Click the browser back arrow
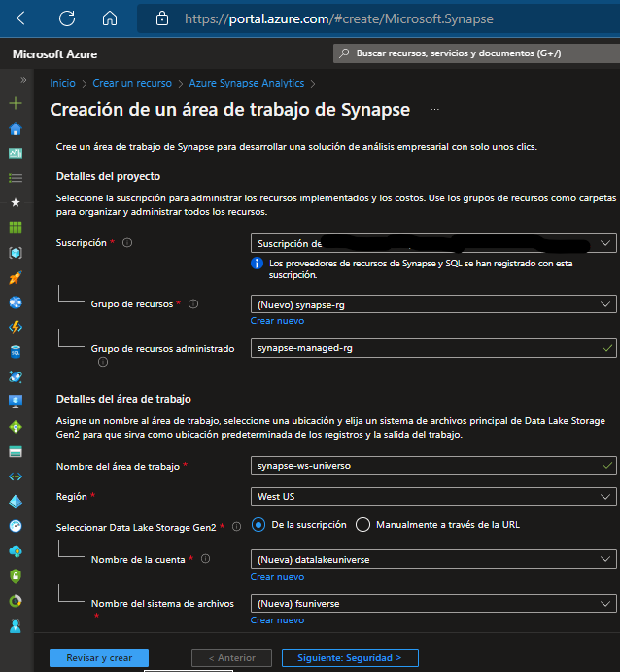The width and height of the screenshot is (620, 672). tap(24, 18)
